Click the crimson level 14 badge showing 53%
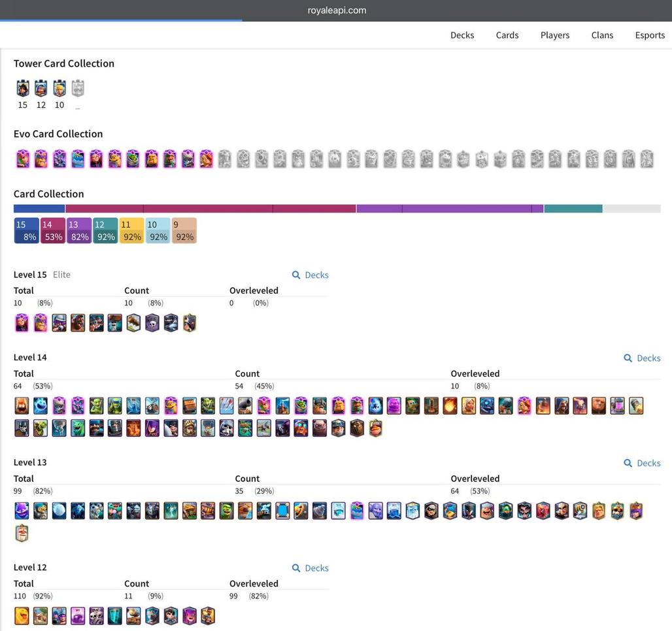Viewport: 672px width, 631px height. coord(53,231)
